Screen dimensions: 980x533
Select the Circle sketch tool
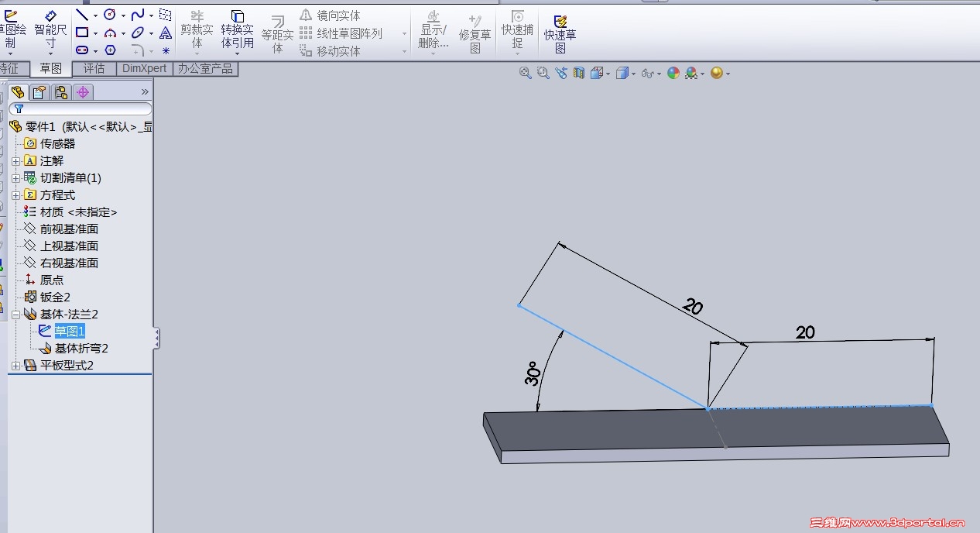tap(110, 15)
